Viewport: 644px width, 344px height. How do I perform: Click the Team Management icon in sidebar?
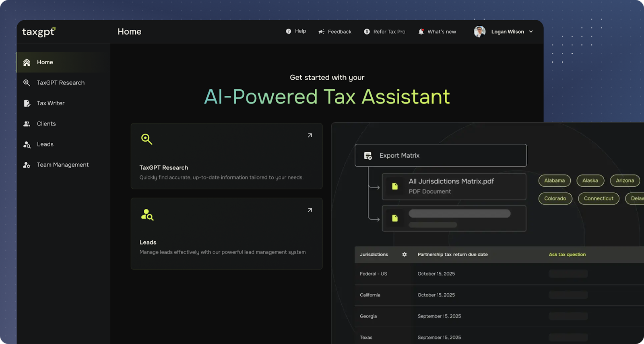coord(27,165)
